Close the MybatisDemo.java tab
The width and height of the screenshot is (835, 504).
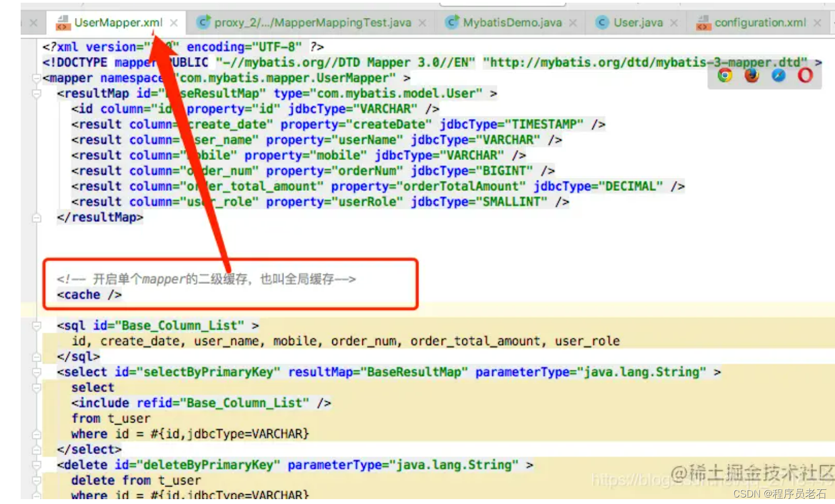point(573,23)
